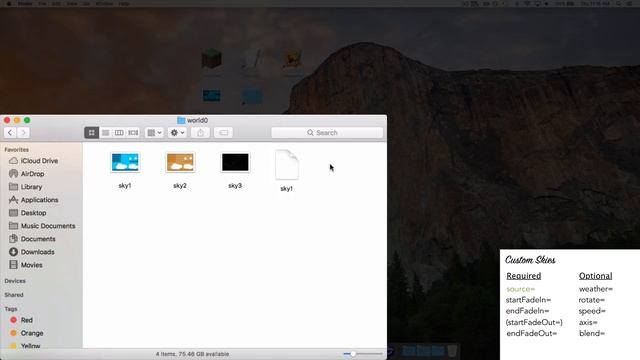Select the black sky3 image file
This screenshot has height=360, width=640.
tap(235, 162)
